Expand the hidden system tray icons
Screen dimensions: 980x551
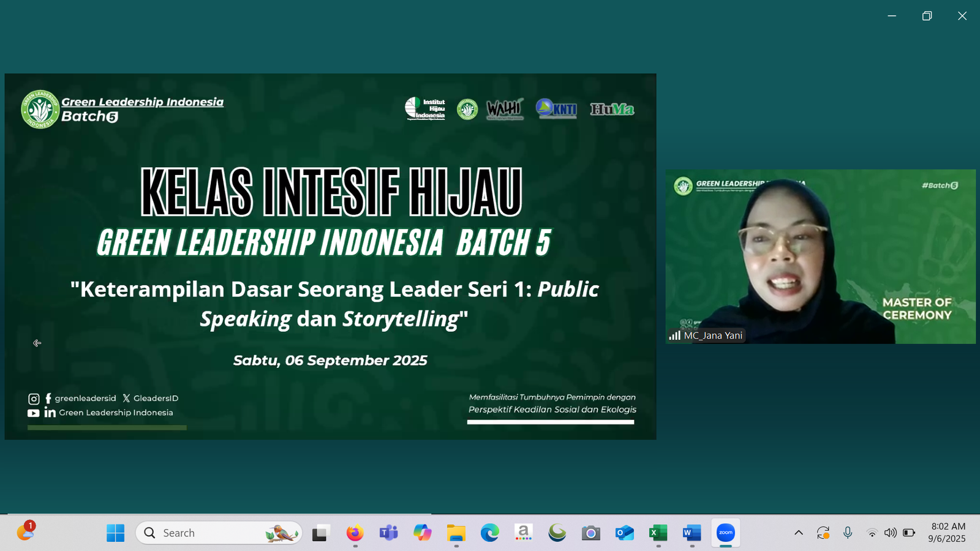[799, 533]
